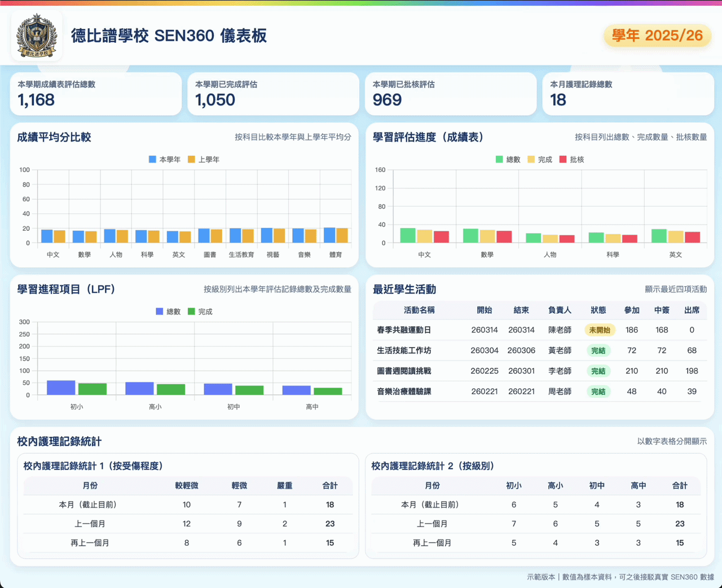Open the 本學期已完成評估 card
This screenshot has width=722, height=588.
click(x=273, y=94)
